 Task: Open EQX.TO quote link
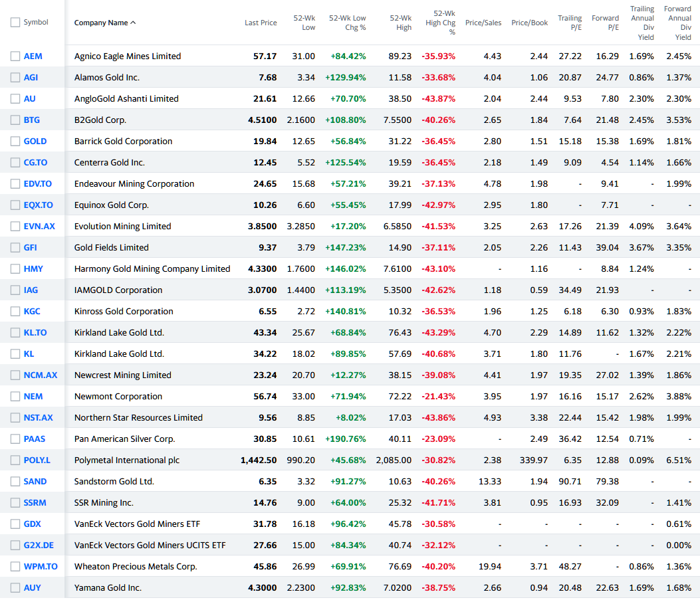click(x=39, y=205)
